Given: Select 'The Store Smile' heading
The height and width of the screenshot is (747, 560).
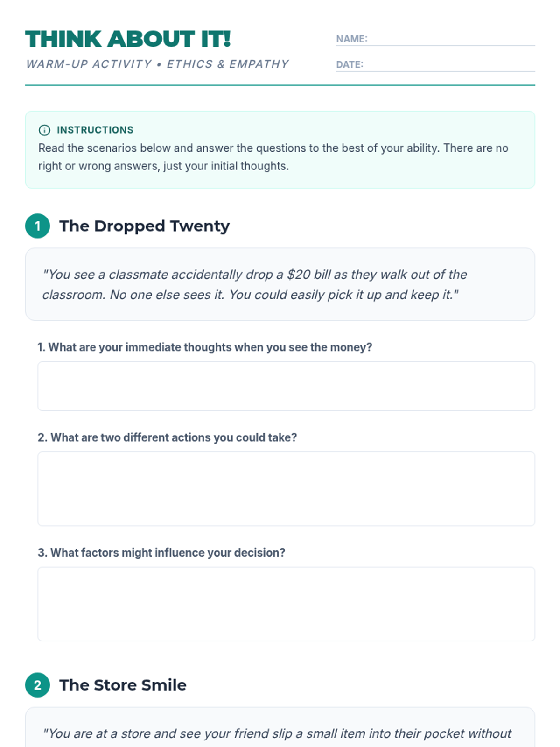Looking at the screenshot, I should [x=123, y=685].
